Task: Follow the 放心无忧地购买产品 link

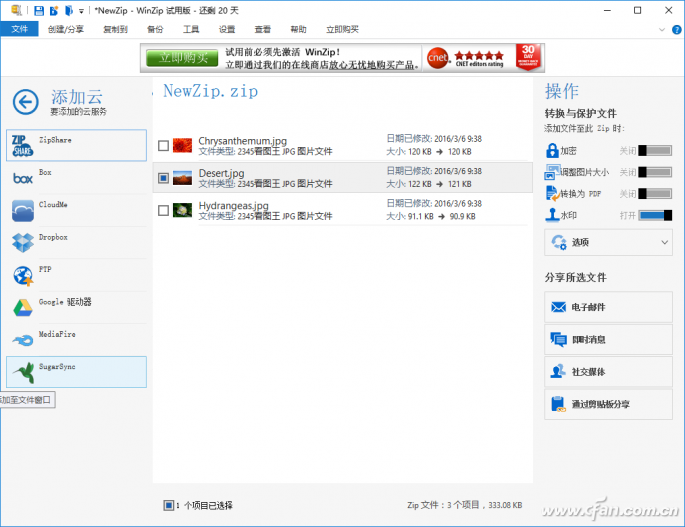Action: (371, 65)
